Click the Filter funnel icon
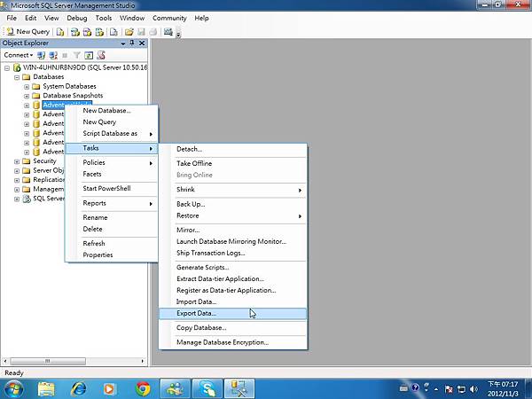 77,55
